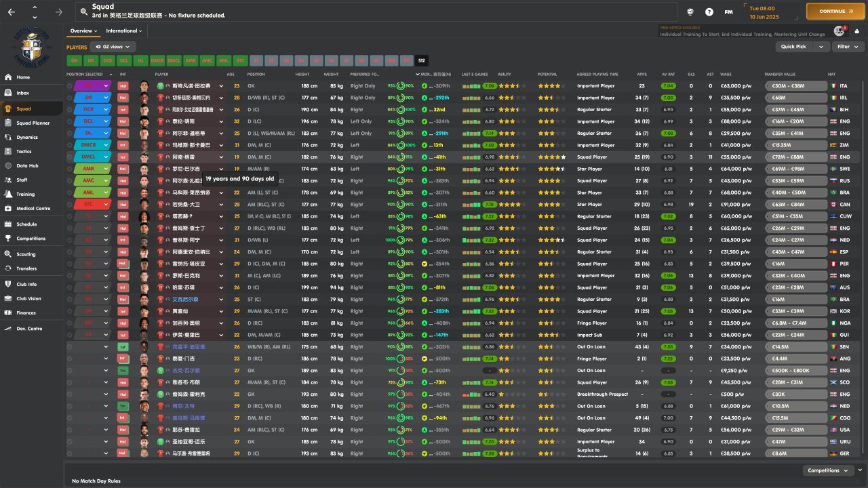Expand the screen history up/down chevrons
Screen dimensions: 868x488
[35, 12]
